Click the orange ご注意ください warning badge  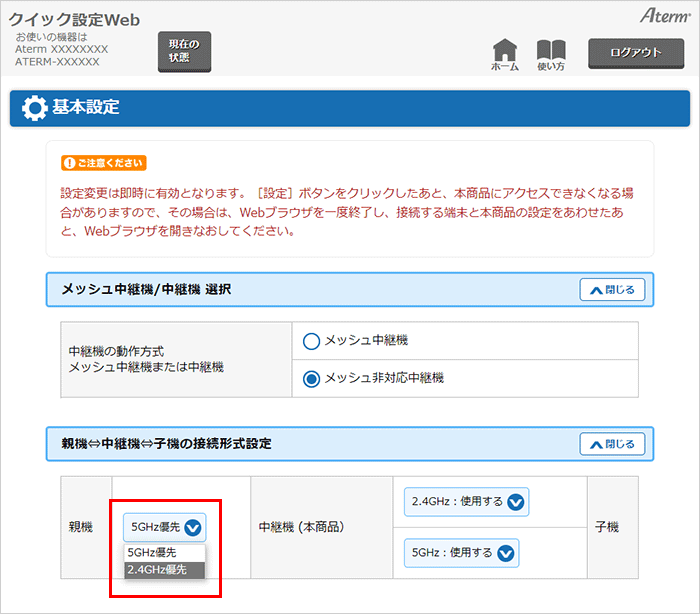tap(103, 162)
